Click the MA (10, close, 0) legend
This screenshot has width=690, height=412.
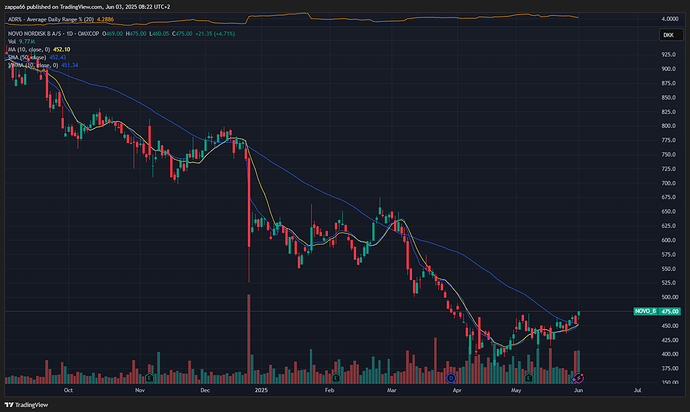point(29,49)
